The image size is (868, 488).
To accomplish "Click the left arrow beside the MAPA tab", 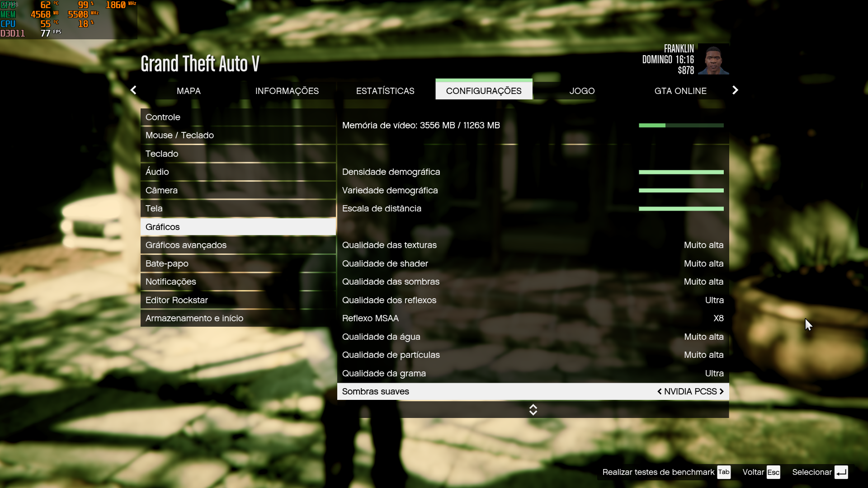I will click(x=133, y=90).
